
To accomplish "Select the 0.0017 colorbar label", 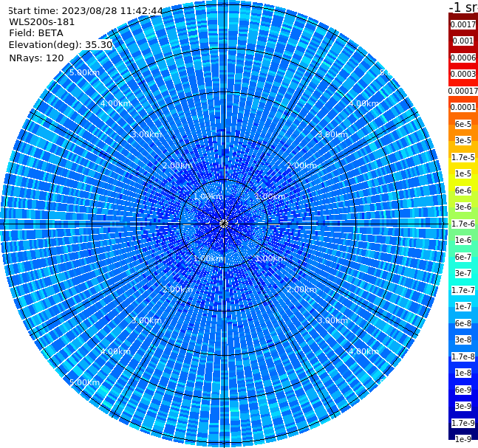I will tap(463, 24).
